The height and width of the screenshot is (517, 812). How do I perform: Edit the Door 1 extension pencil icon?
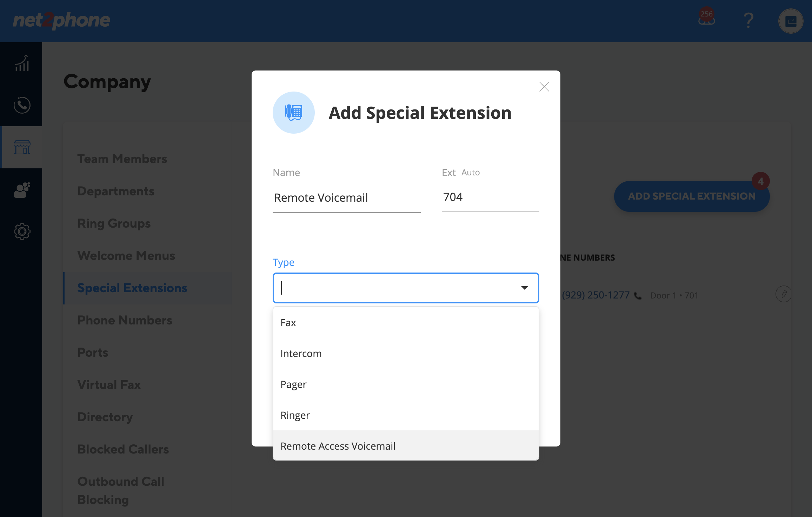[784, 294]
